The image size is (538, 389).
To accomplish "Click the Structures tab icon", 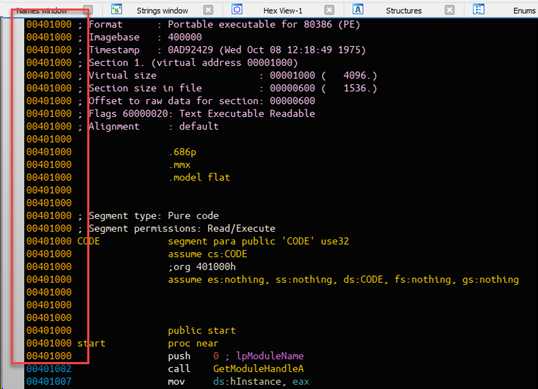I will (x=358, y=9).
